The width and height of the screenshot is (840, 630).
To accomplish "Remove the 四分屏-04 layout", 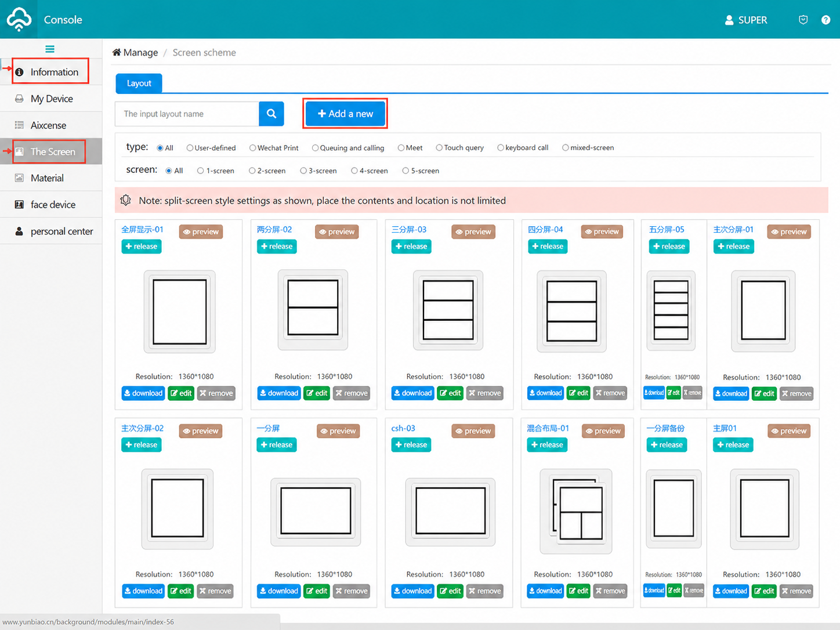I will click(610, 393).
